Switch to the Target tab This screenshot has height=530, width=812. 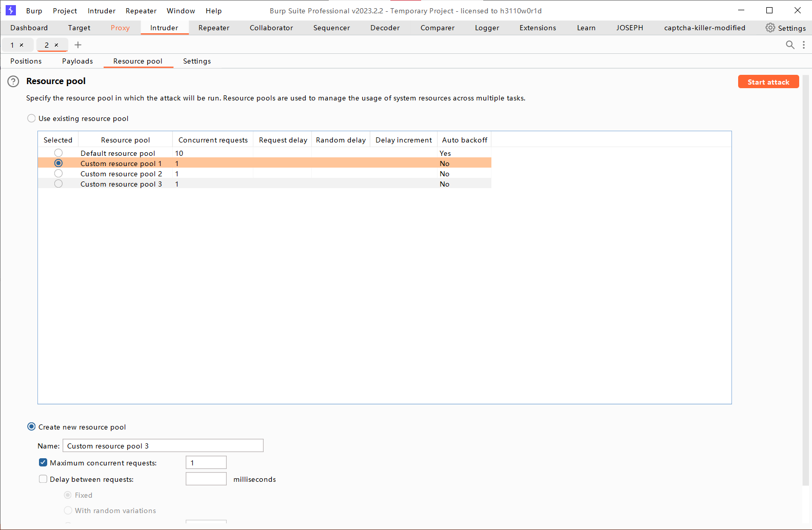[80, 28]
